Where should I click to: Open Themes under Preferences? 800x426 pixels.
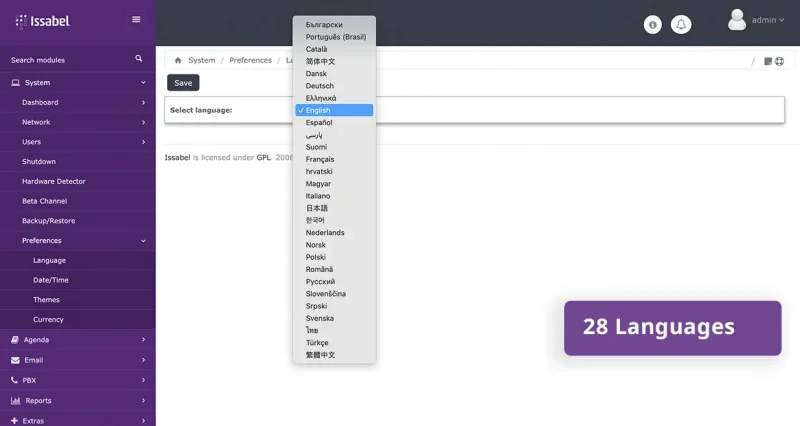click(46, 300)
